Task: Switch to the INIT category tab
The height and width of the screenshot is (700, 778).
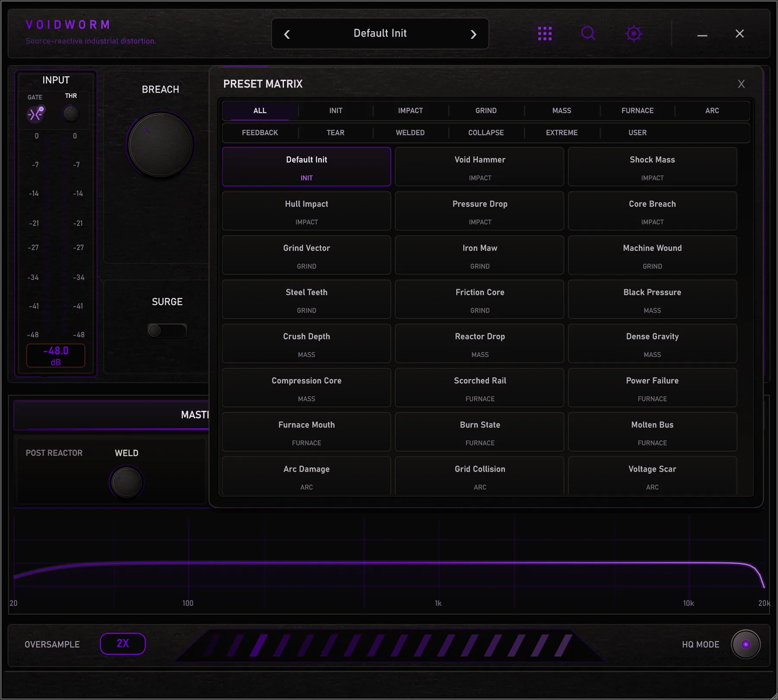Action: point(336,111)
